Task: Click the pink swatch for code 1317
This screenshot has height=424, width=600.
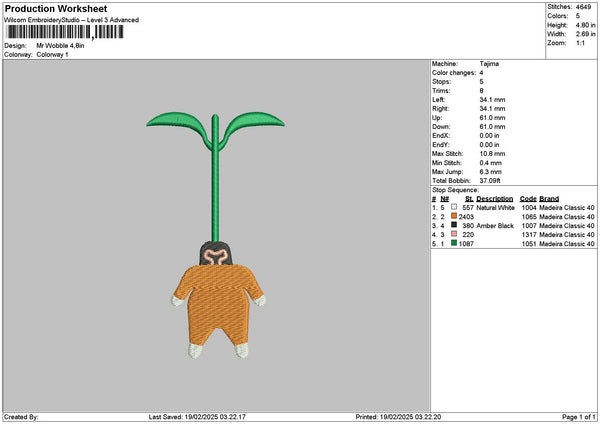Action: [x=454, y=234]
